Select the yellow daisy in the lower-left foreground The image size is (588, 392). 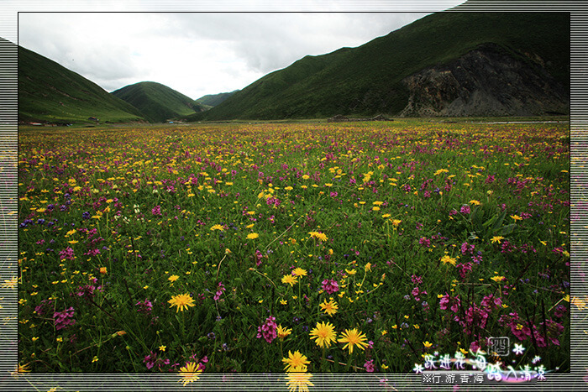[x=181, y=301]
